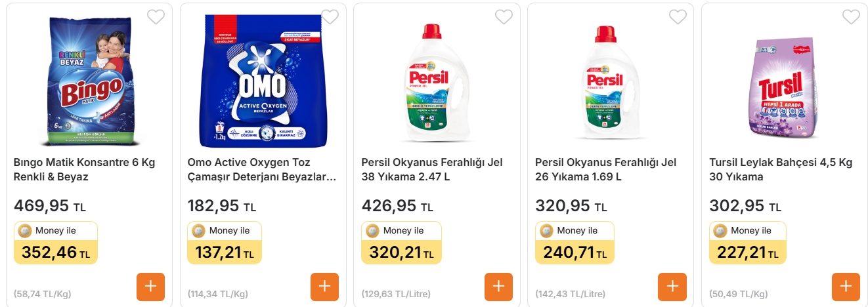Favorite the Bingo Matik Konsantre product
This screenshot has height=307, width=868.
point(156,17)
